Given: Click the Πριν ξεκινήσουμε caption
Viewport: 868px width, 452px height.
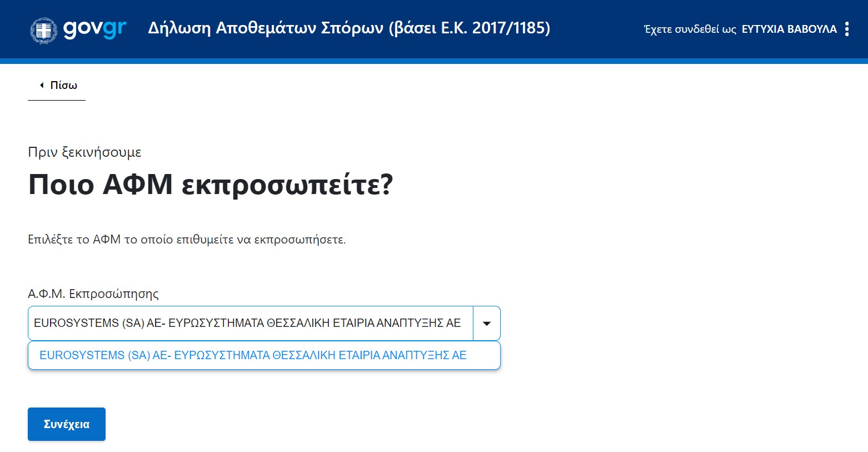Looking at the screenshot, I should 84,152.
